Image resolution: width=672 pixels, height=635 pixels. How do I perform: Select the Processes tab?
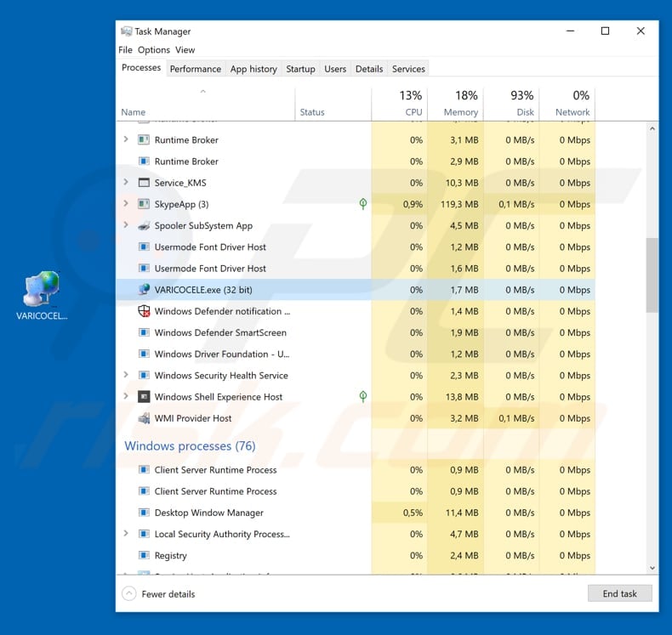(x=141, y=68)
